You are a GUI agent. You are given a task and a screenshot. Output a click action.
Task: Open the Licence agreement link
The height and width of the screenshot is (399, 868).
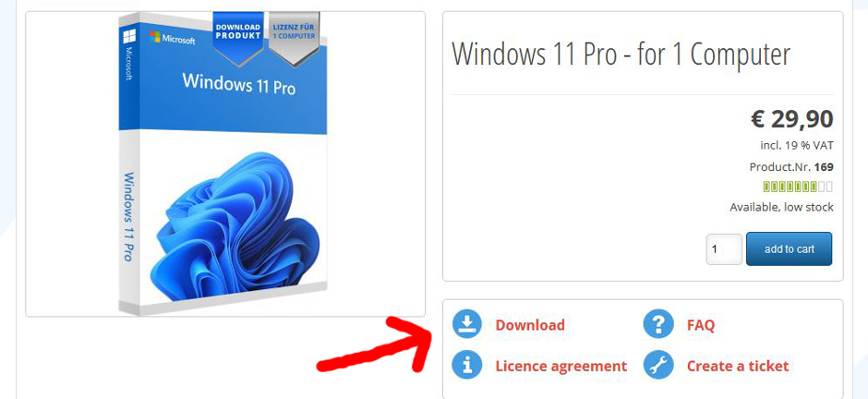pyautogui.click(x=561, y=366)
